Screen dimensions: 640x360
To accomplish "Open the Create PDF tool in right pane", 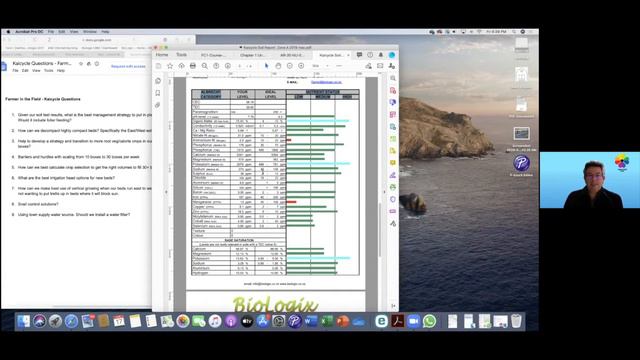I will [x=393, y=91].
